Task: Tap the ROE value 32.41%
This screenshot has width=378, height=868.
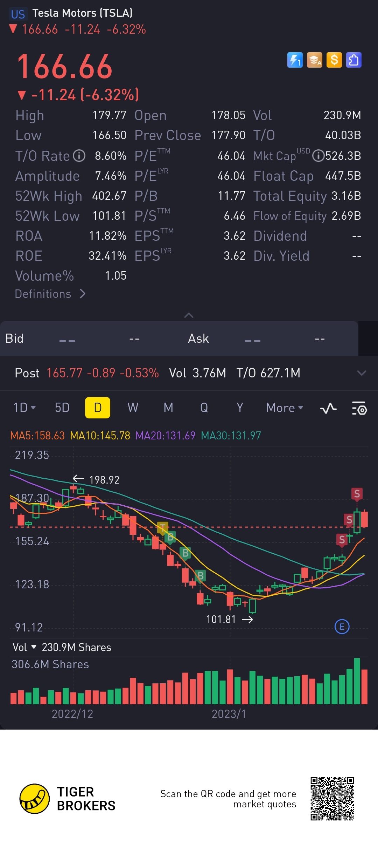Action: [107, 255]
